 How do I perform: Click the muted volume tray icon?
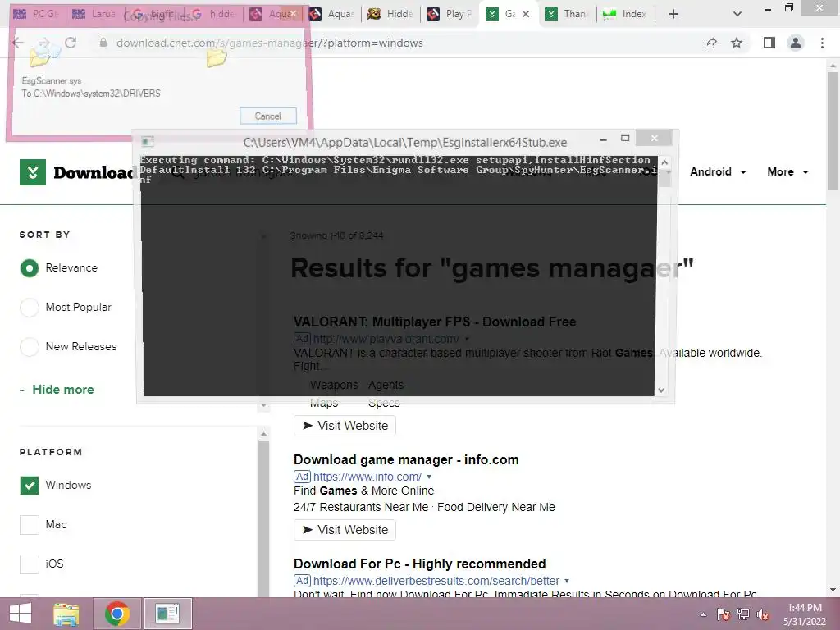763,614
